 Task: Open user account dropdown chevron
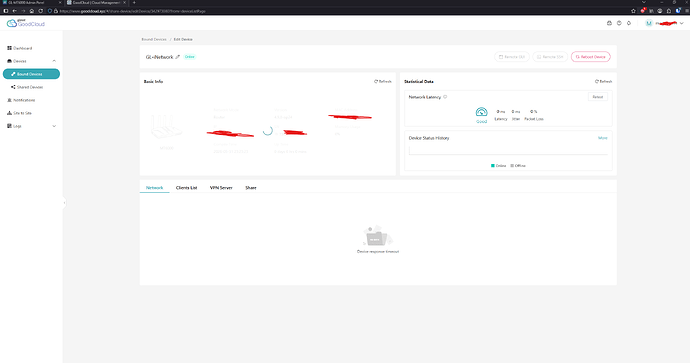(682, 23)
